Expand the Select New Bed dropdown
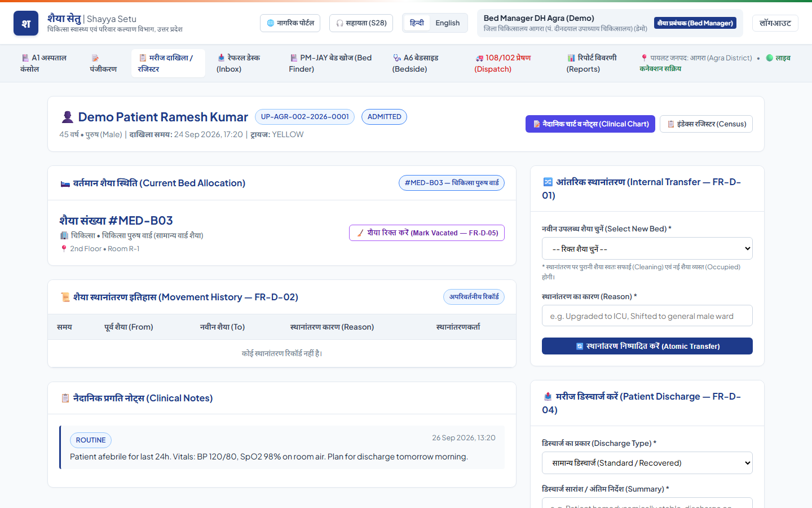Screen dimensions: 812x508 pos(647,248)
